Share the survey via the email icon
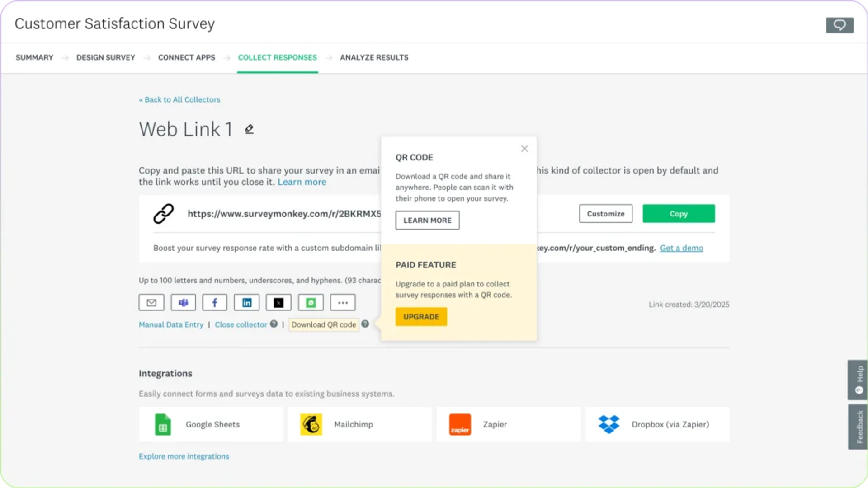 [x=151, y=303]
